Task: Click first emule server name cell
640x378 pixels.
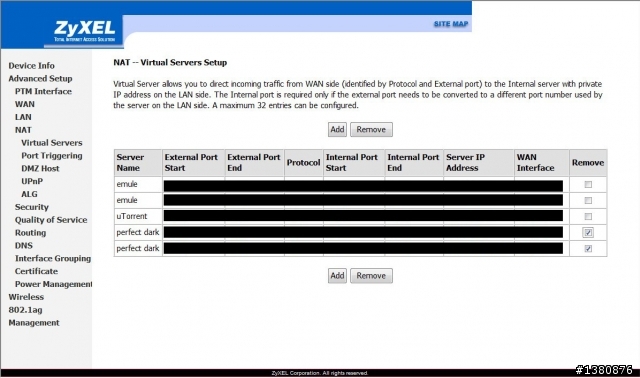Action: (138, 185)
